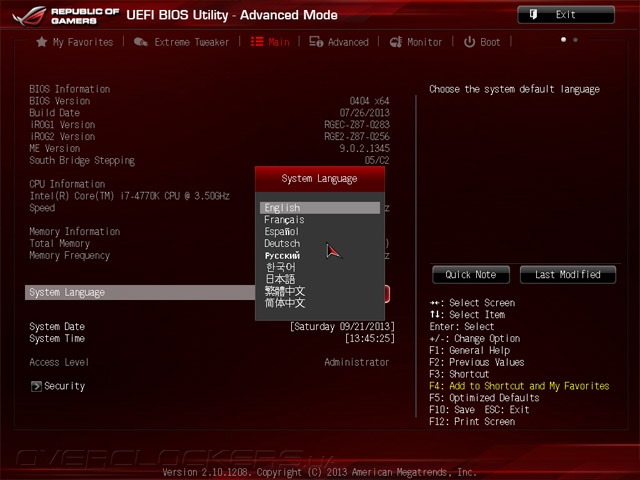This screenshot has height=480, width=640.
Task: Click the Extreme Tweaker tab icon
Action: click(x=140, y=42)
